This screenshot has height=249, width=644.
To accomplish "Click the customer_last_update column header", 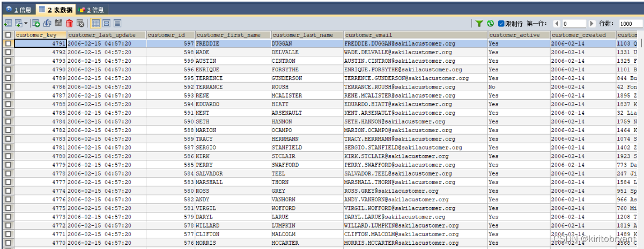I will click(x=106, y=35).
